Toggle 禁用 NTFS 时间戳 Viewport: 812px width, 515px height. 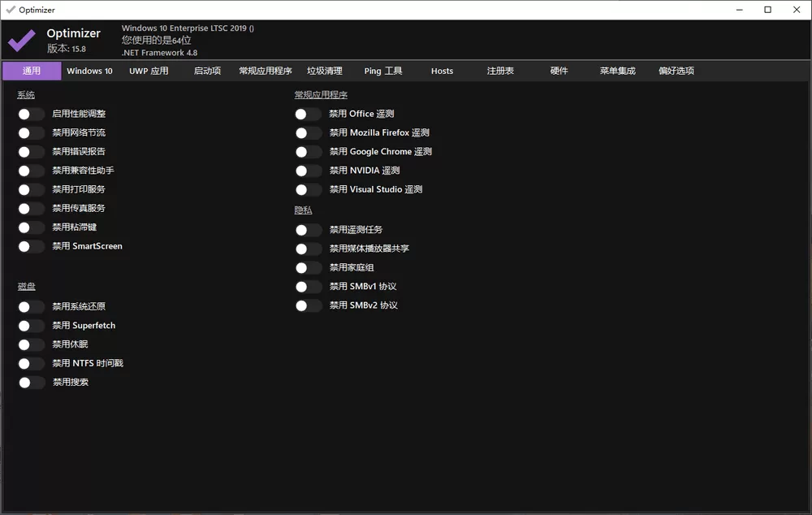pyautogui.click(x=30, y=363)
